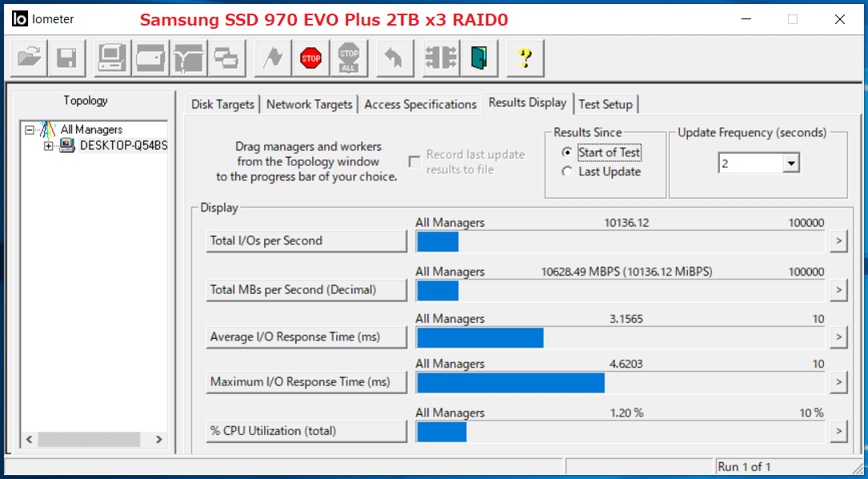Start tests with the flag icon
868x479 pixels.
coord(273,58)
